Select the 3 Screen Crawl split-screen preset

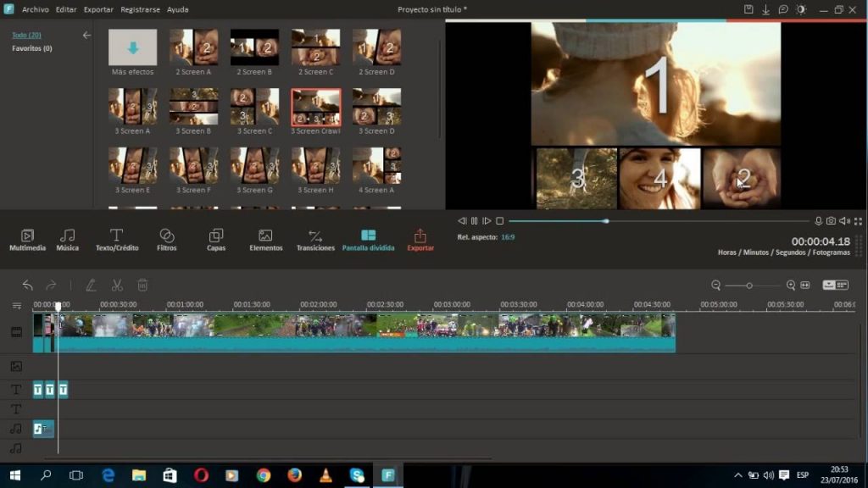coord(315,108)
